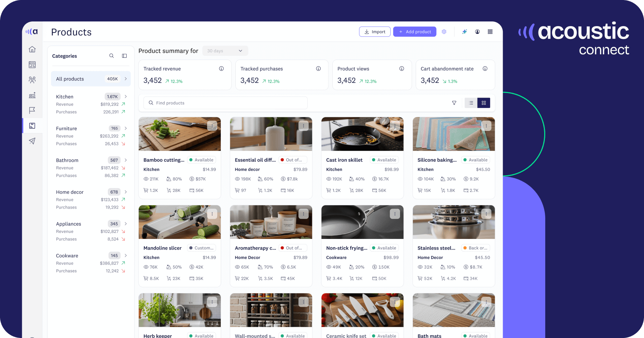Select the Furniture category
The image size is (644, 338).
(67, 128)
